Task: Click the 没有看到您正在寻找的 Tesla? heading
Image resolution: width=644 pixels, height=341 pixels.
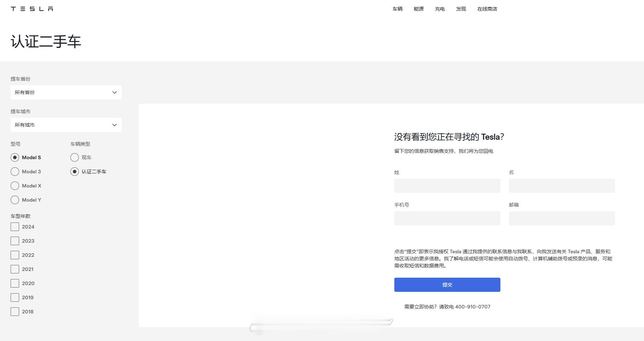Action: (449, 137)
